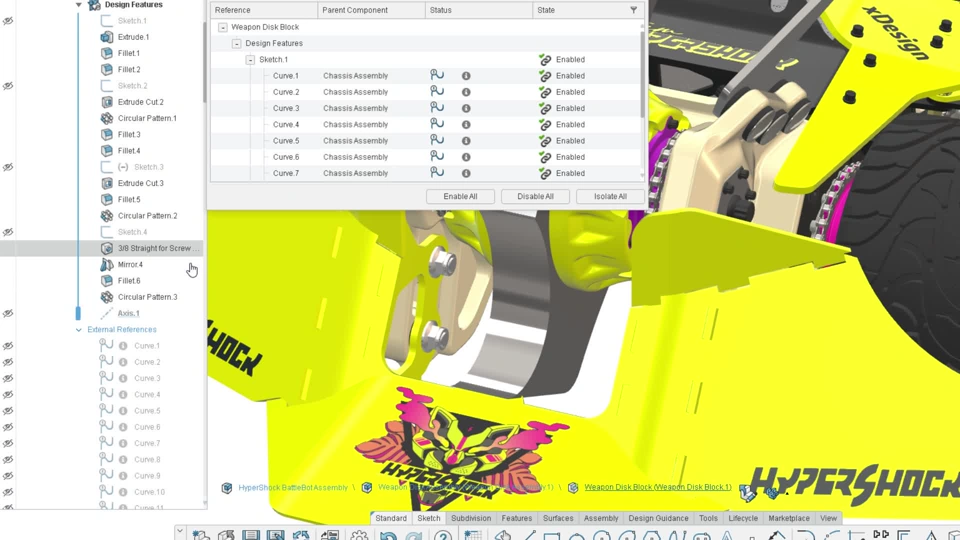The width and height of the screenshot is (960, 540).
Task: Open the Features tab
Action: (517, 518)
